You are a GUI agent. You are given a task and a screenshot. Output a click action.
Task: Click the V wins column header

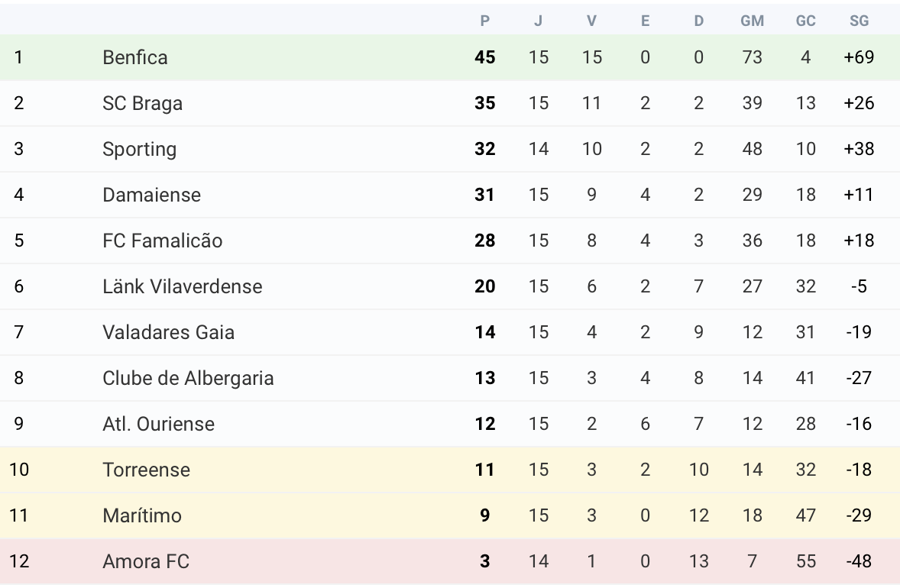[591, 21]
